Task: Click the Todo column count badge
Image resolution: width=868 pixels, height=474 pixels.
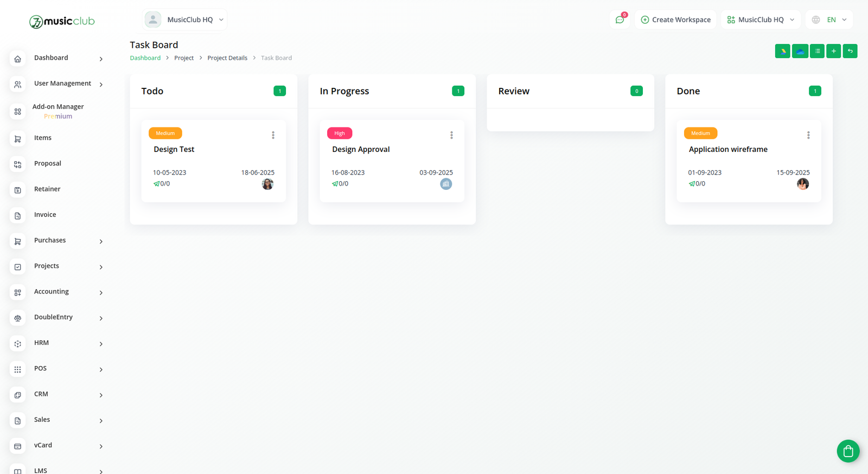Action: (279, 91)
